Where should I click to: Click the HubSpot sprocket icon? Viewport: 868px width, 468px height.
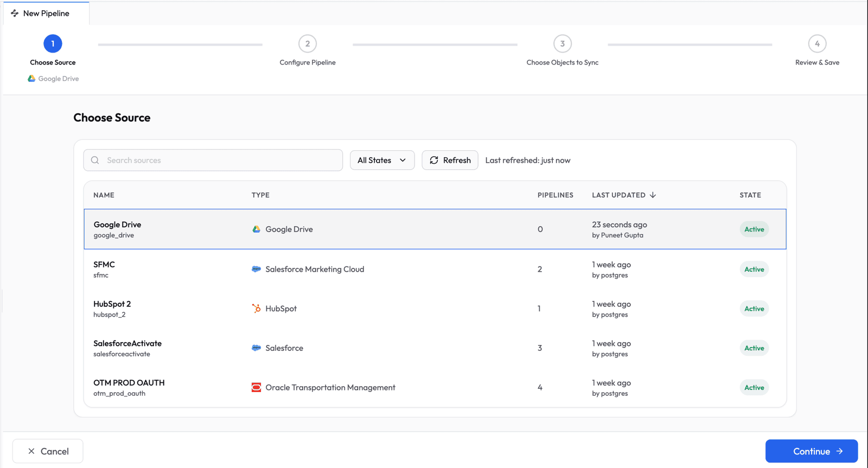tap(256, 309)
